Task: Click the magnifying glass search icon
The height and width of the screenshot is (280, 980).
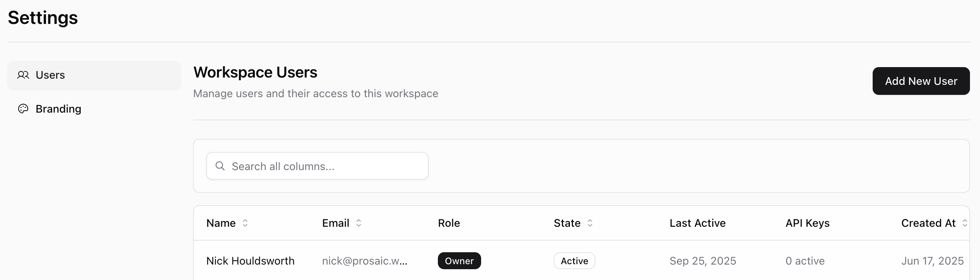Action: coord(220,166)
